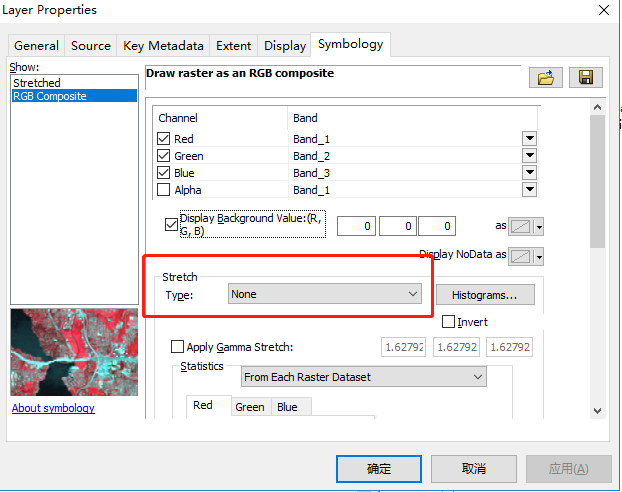Click the open/load symbology folder icon
This screenshot has height=492, width=622.
click(545, 78)
